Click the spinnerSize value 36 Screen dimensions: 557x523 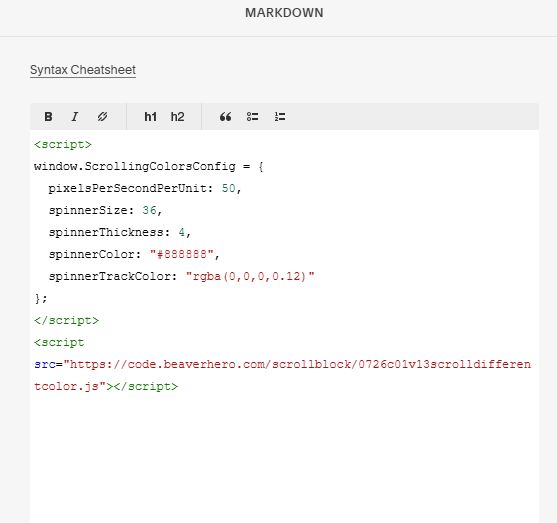coord(149,210)
